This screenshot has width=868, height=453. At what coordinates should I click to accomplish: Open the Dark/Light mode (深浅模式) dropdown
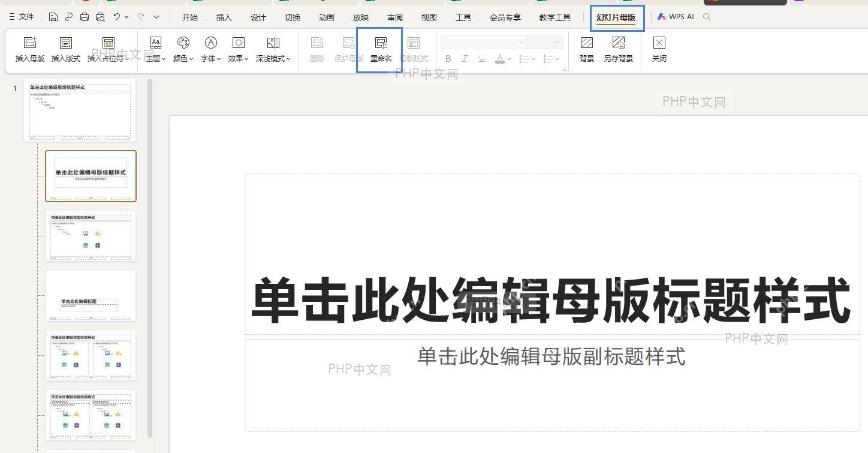tap(273, 49)
